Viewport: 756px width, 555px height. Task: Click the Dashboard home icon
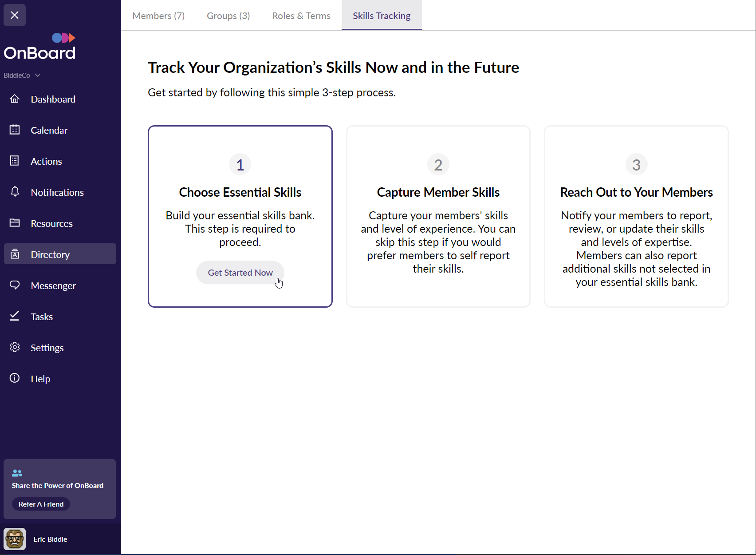[x=15, y=99]
